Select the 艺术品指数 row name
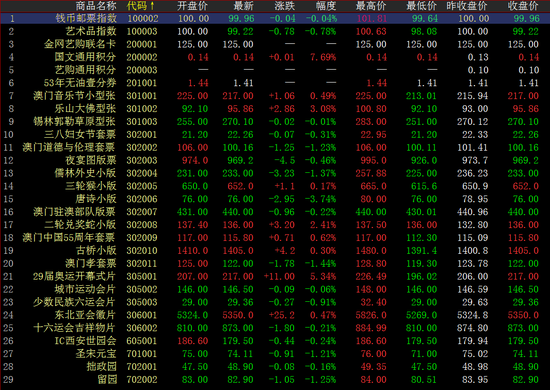The image size is (550, 390). click(91, 31)
